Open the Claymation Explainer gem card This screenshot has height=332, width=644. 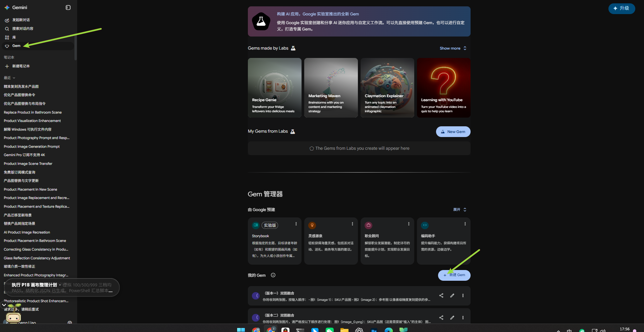pos(387,88)
